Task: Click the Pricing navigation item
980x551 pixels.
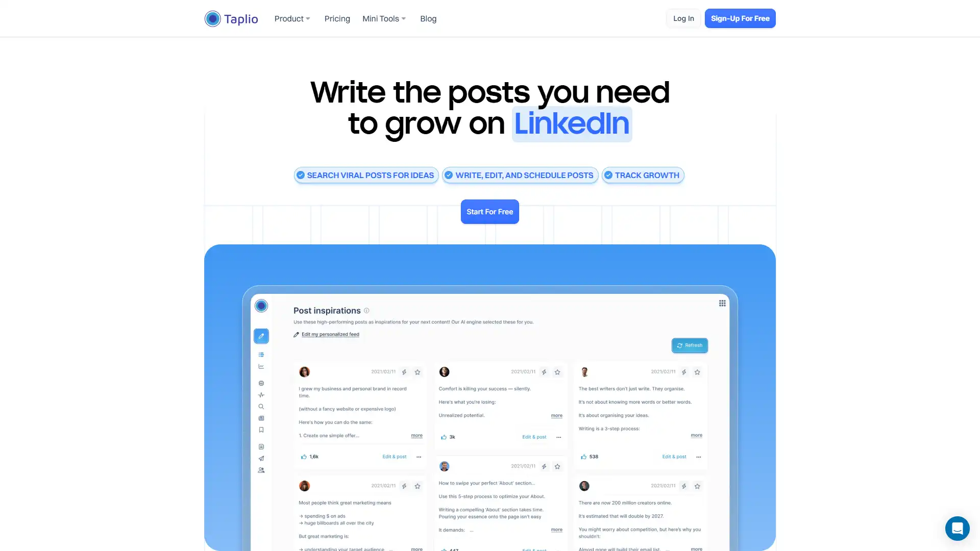Action: click(337, 18)
